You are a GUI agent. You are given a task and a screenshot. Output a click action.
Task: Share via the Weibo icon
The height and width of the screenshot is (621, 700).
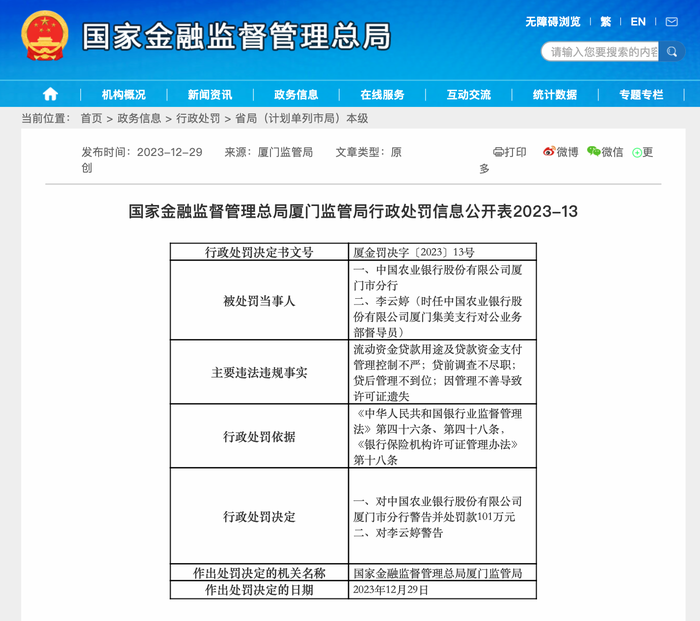[549, 152]
